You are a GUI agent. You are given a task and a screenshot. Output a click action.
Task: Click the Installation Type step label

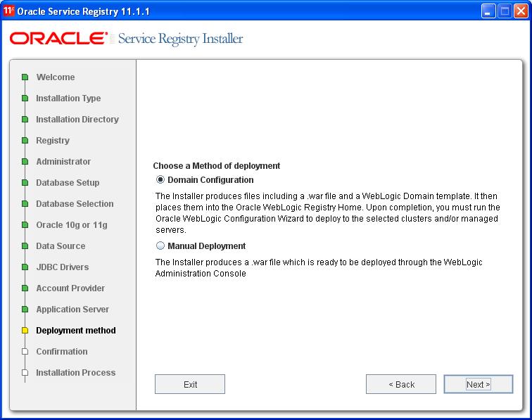pyautogui.click(x=68, y=98)
